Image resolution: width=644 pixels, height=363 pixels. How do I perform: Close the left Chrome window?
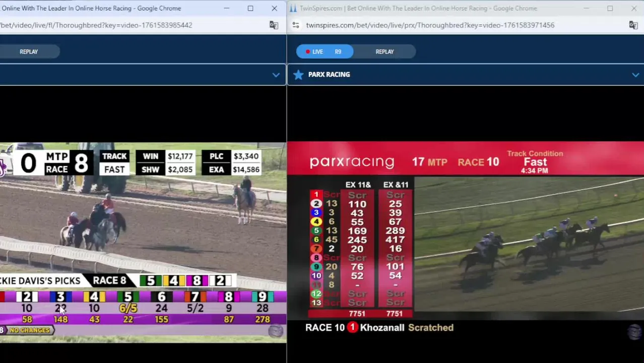(x=274, y=8)
